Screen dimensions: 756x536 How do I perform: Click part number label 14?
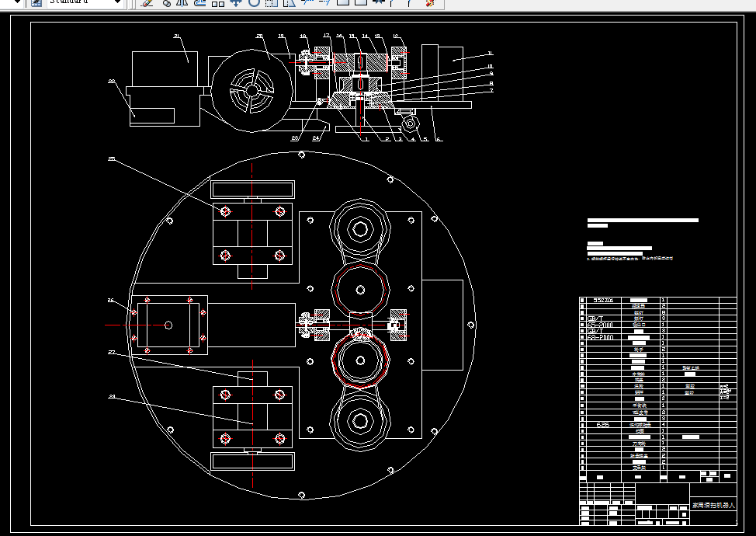coord(365,37)
